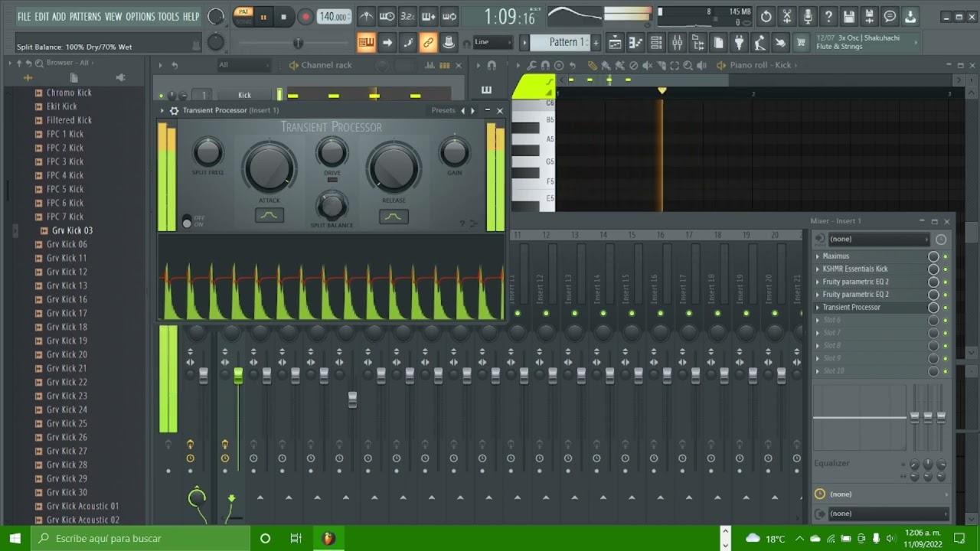The height and width of the screenshot is (551, 980).
Task: Toggle KSHMR Essentials Kick enable knob
Action: (x=933, y=269)
